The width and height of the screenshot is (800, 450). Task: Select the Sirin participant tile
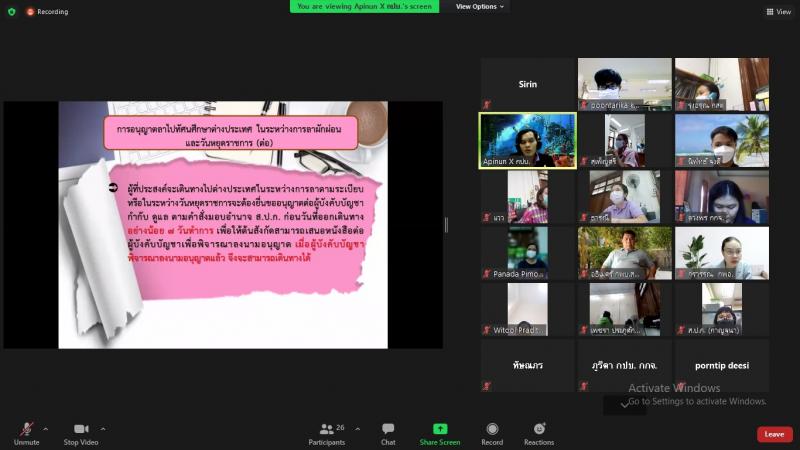click(x=528, y=84)
